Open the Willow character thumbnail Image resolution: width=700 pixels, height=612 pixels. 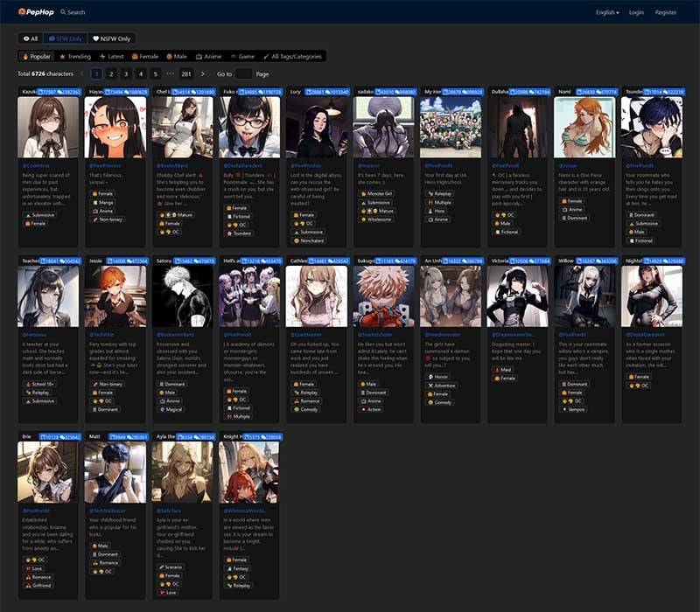(x=584, y=296)
